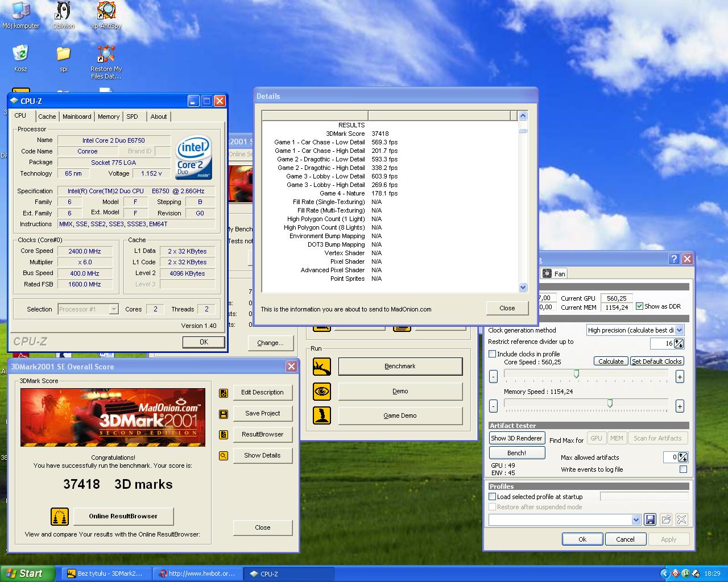This screenshot has width=728, height=582.
Task: Click the help question mark button
Action: click(674, 259)
